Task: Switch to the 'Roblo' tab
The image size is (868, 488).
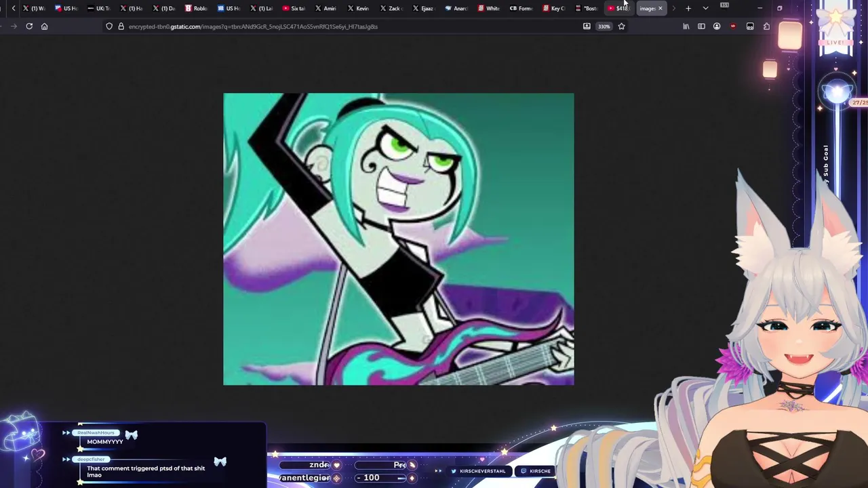Action: click(197, 8)
